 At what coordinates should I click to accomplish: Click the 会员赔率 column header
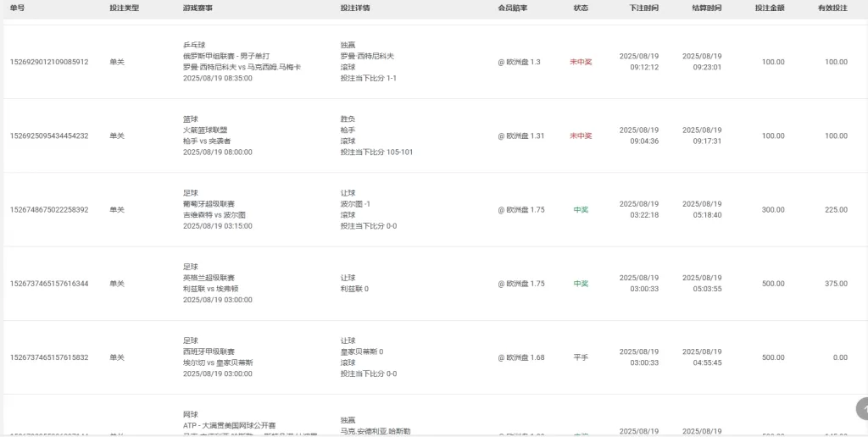click(512, 8)
